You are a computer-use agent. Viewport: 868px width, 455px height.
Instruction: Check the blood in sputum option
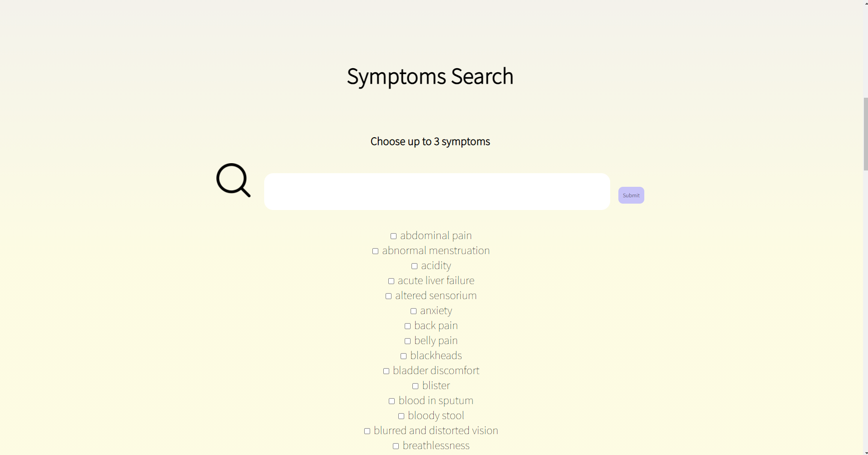tap(391, 401)
